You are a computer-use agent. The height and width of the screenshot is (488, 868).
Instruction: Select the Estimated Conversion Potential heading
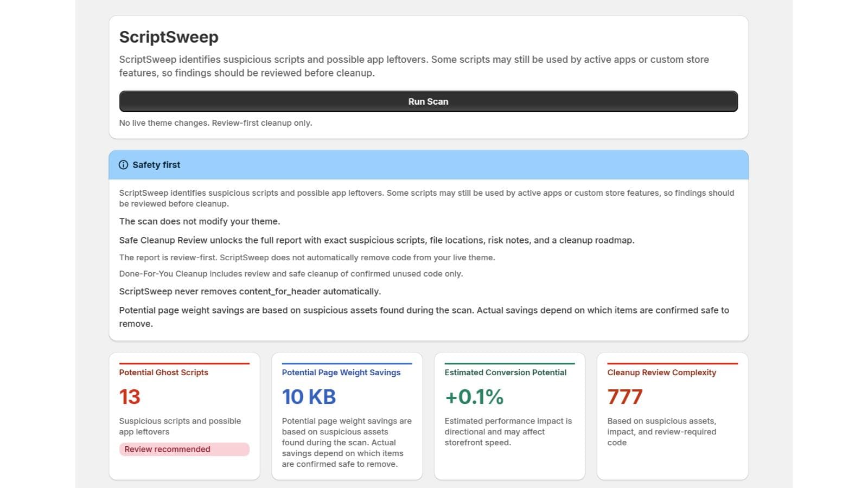(505, 373)
